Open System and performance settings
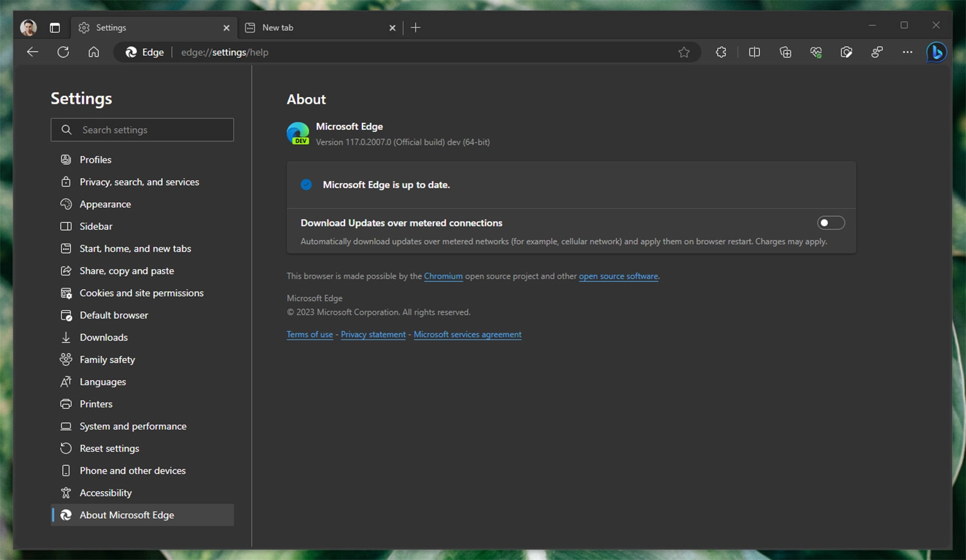 click(x=142, y=426)
